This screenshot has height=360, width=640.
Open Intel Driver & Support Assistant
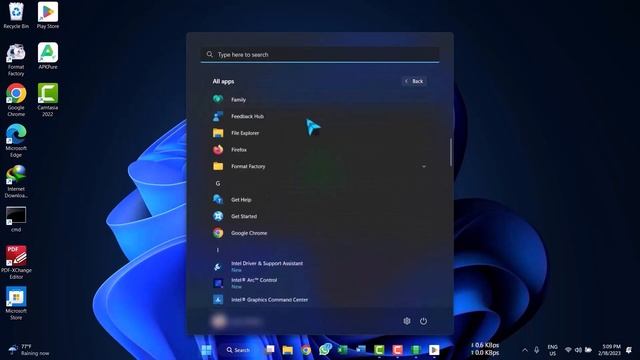(x=319, y=266)
